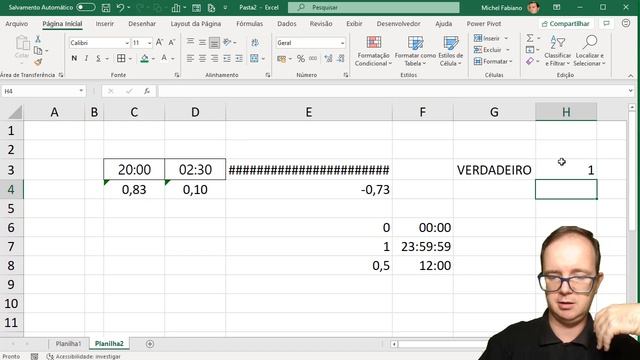Align text to top
640x360 pixels.
click(x=190, y=42)
